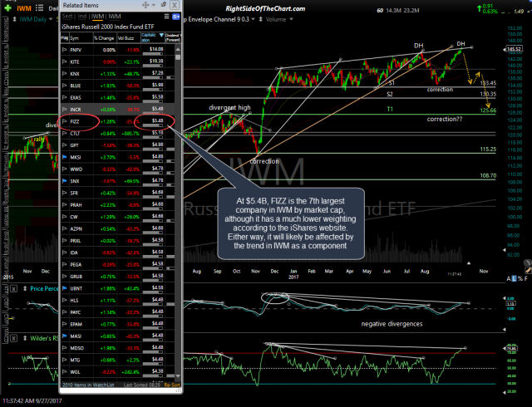532x407 pixels.
Task: Click move handle beside Wilder's RSI label
Action: 25,338
